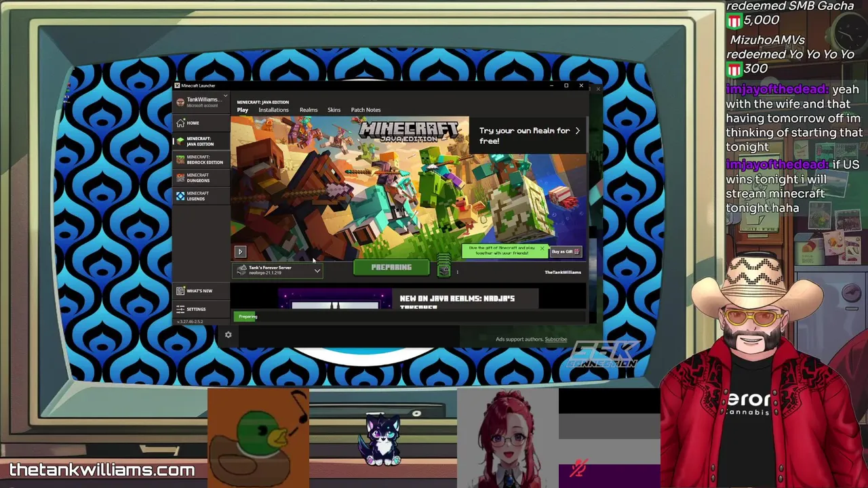The height and width of the screenshot is (488, 868).
Task: Dismiss the gift of Minecraft tooltip
Action: pos(541,249)
